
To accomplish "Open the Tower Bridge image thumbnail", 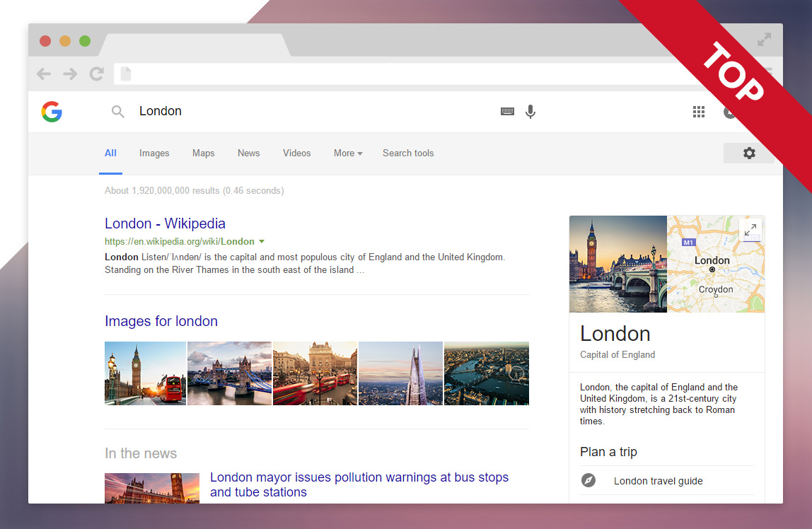I will (229, 373).
